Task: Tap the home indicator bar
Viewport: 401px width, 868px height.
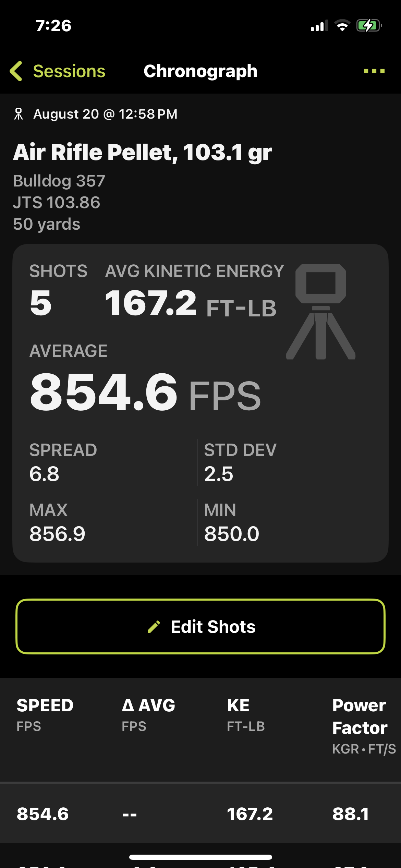Action: coord(200,857)
